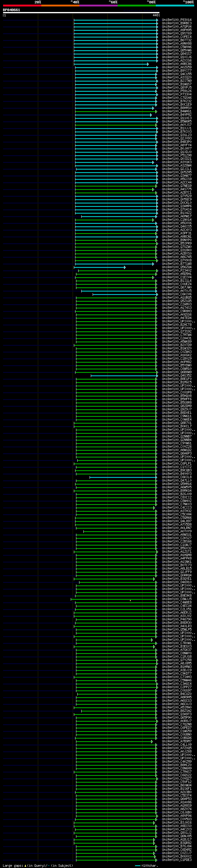Click the white BP040661 query length bar
This screenshot has height=868, width=197.
click(81, 13)
